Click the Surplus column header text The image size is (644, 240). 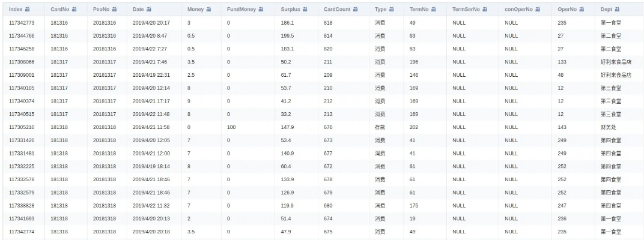[x=290, y=10]
